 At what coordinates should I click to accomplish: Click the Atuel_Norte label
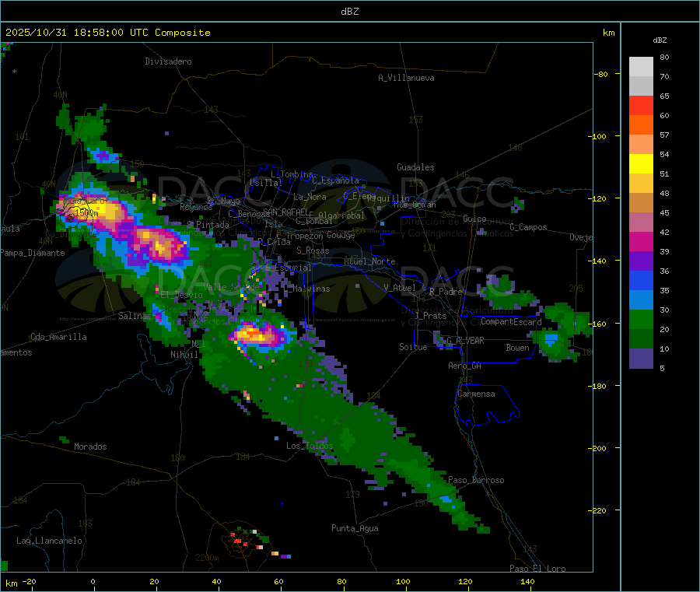pos(369,261)
